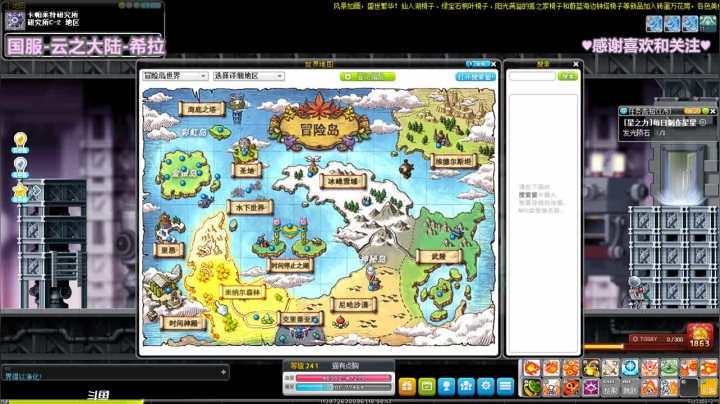Open the main menu hamburger icon
Screen dimensions: 720x404
pos(506,386)
